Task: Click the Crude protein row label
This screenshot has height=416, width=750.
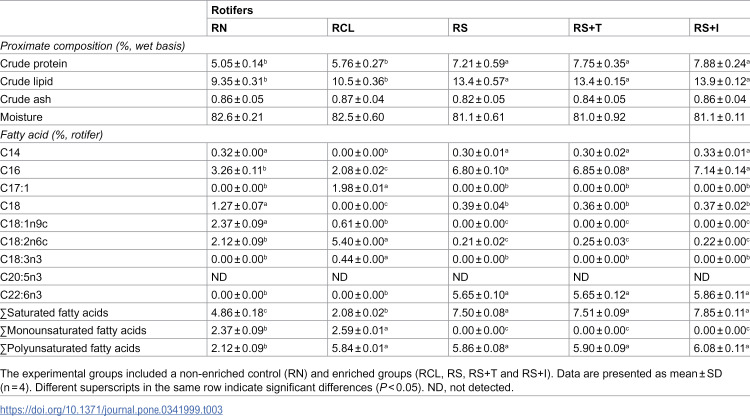Action: [33, 64]
